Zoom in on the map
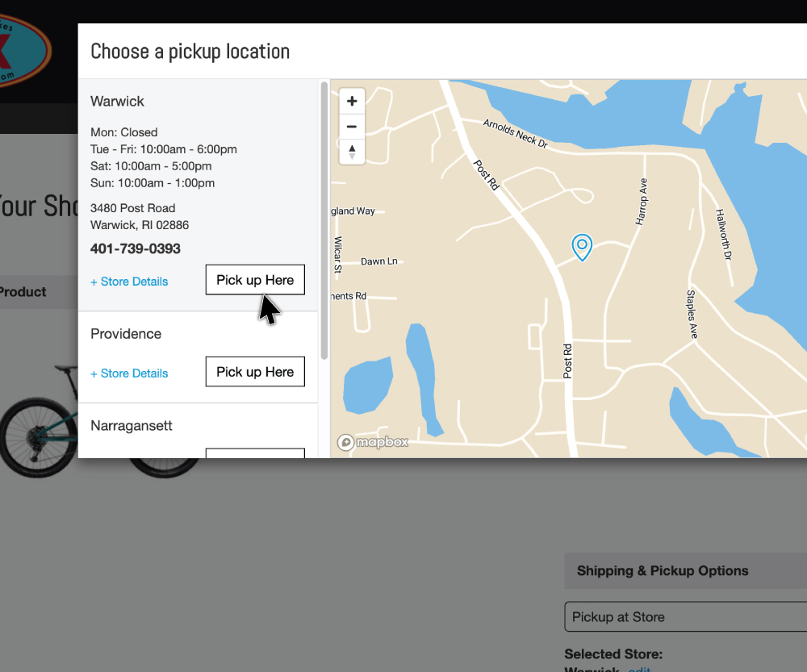807x672 pixels. tap(352, 101)
